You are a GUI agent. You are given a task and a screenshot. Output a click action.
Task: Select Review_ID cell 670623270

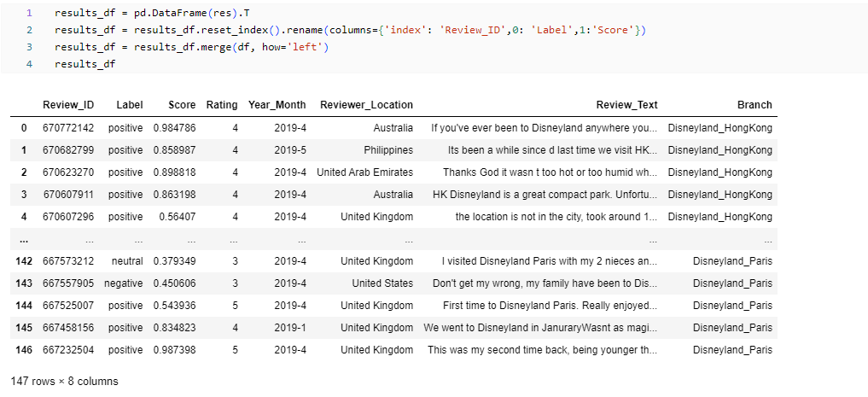pyautogui.click(x=68, y=172)
